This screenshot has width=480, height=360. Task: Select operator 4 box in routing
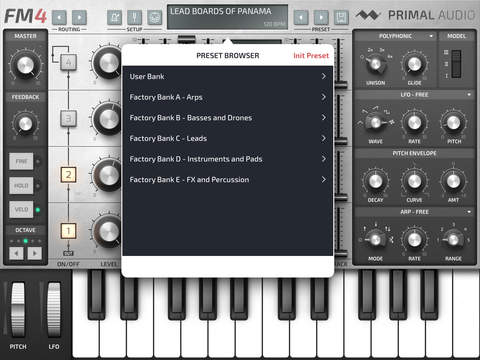point(68,62)
